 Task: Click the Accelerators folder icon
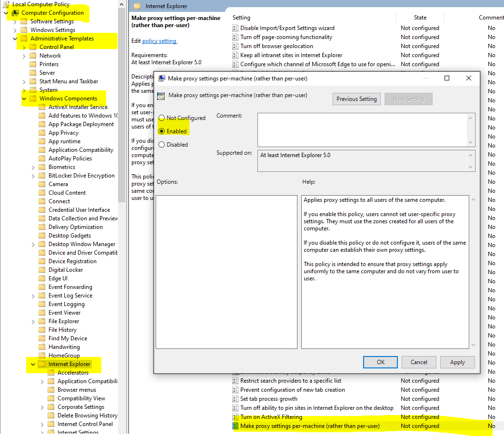51,373
